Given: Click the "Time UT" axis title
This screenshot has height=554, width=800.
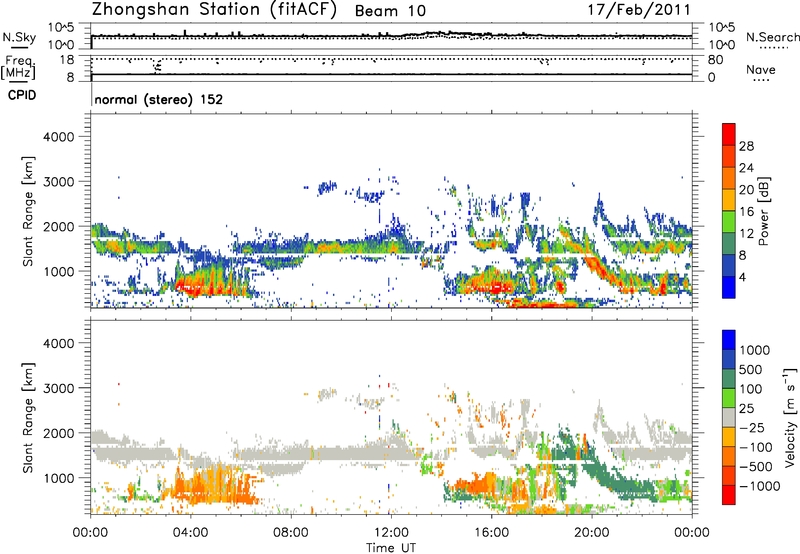Looking at the screenshot, I should (x=391, y=548).
